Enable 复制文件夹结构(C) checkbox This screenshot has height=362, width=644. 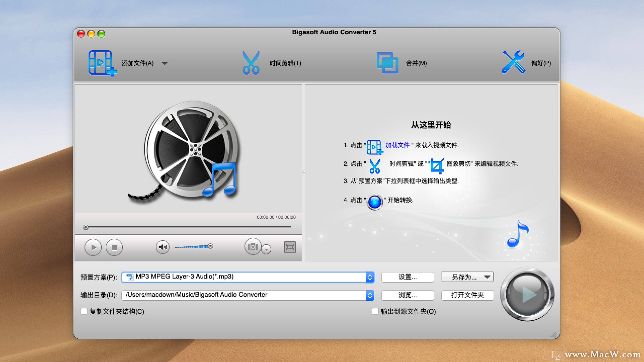pos(84,311)
